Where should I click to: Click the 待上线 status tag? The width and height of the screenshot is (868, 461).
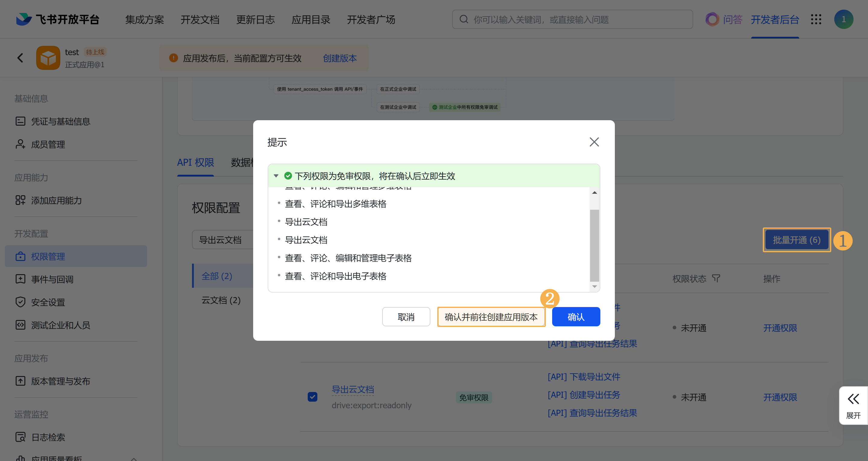point(95,52)
